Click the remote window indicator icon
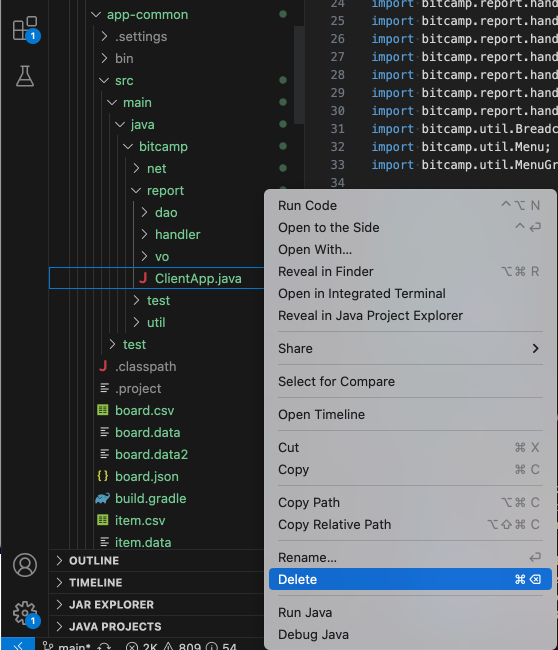The width and height of the screenshot is (558, 650). click(18, 645)
